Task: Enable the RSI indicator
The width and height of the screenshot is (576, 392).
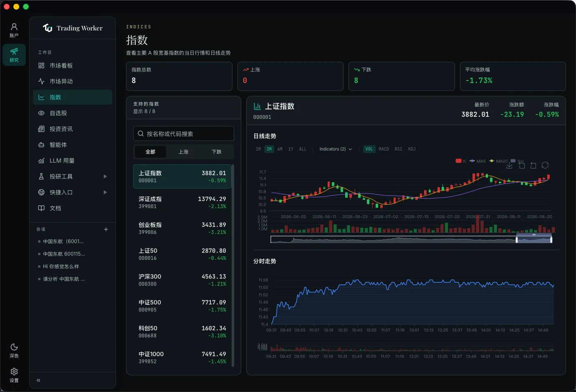Action: tap(399, 149)
